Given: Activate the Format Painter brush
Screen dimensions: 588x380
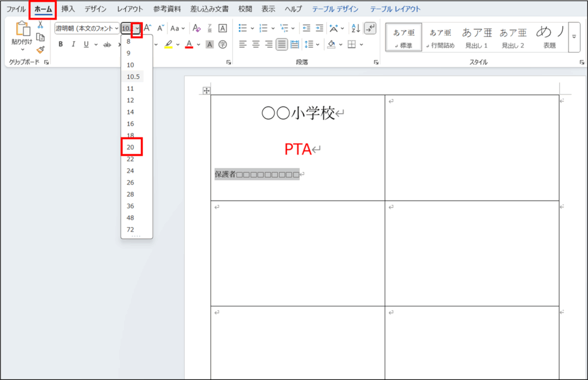Looking at the screenshot, I should click(x=40, y=49).
